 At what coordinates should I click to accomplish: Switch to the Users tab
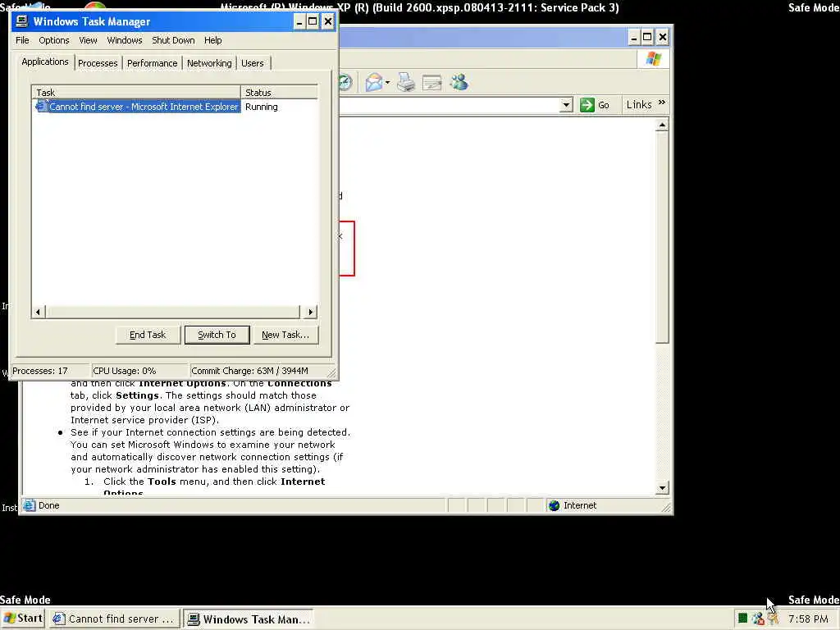tap(253, 63)
